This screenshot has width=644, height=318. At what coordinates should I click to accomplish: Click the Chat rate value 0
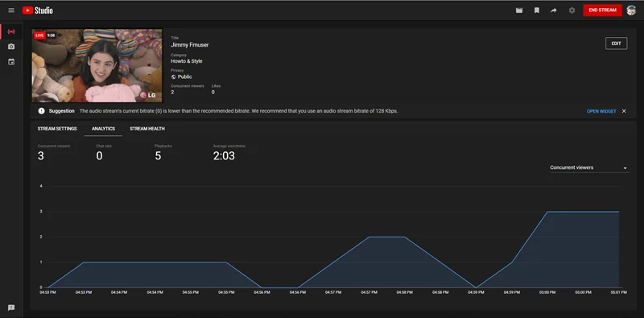click(99, 155)
